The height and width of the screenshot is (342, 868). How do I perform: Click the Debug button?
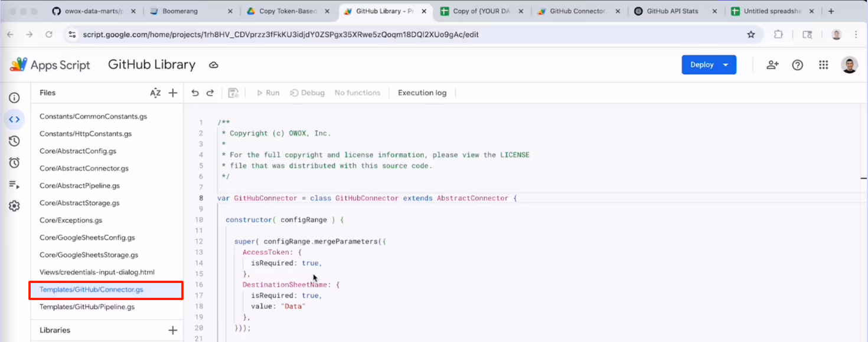click(307, 93)
